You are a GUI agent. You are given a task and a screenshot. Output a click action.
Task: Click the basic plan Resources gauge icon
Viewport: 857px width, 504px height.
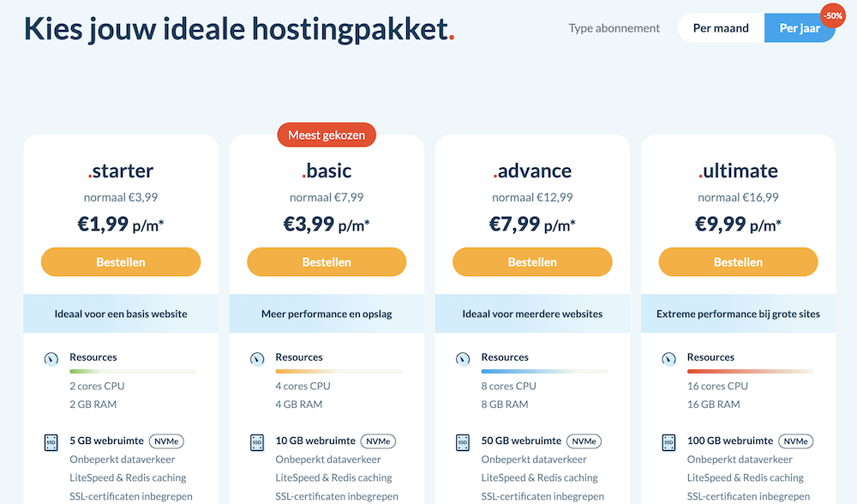point(257,358)
